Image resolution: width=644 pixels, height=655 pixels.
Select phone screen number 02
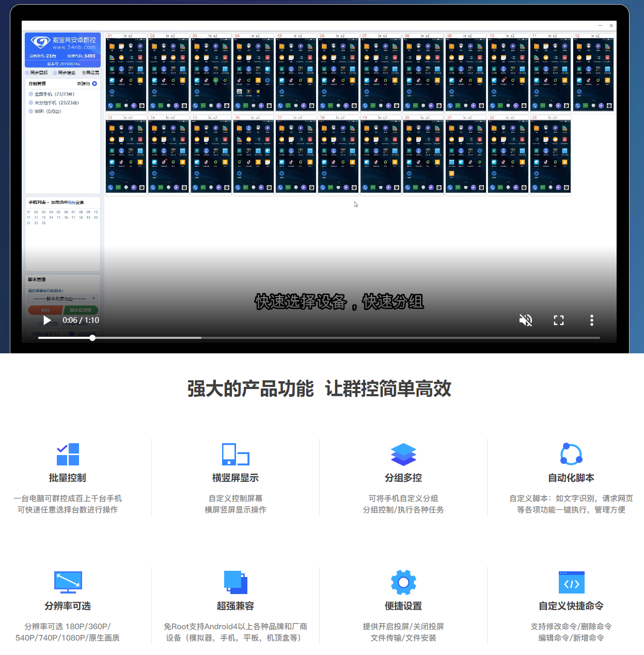tap(169, 72)
